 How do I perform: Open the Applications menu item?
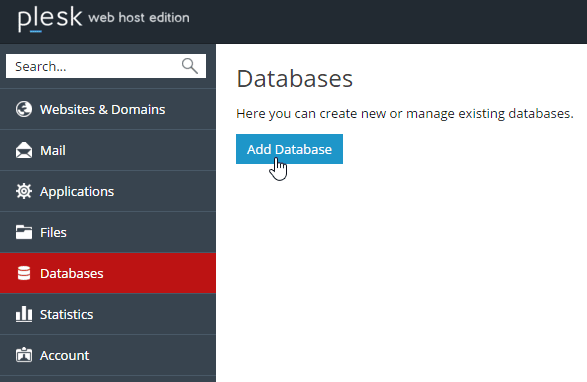click(108, 191)
